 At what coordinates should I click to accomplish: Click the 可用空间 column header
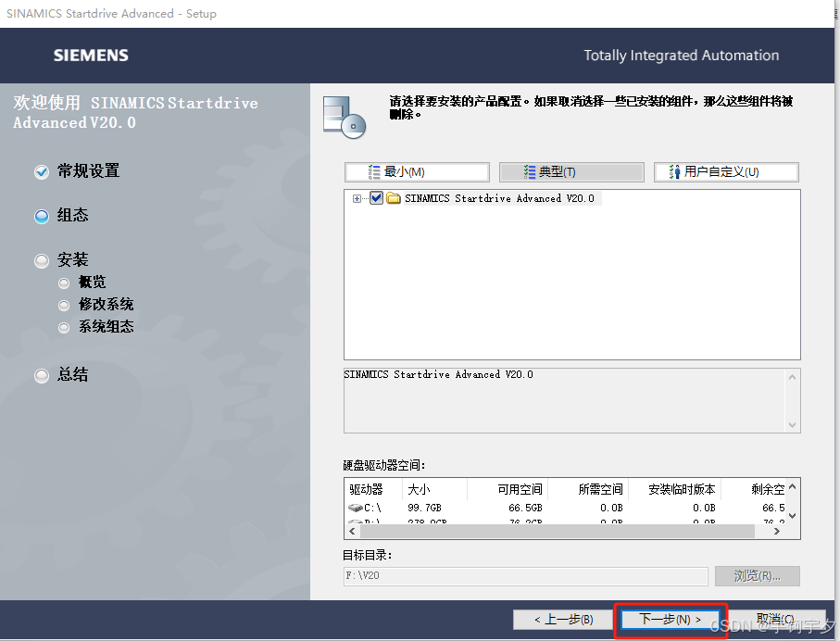click(x=508, y=489)
